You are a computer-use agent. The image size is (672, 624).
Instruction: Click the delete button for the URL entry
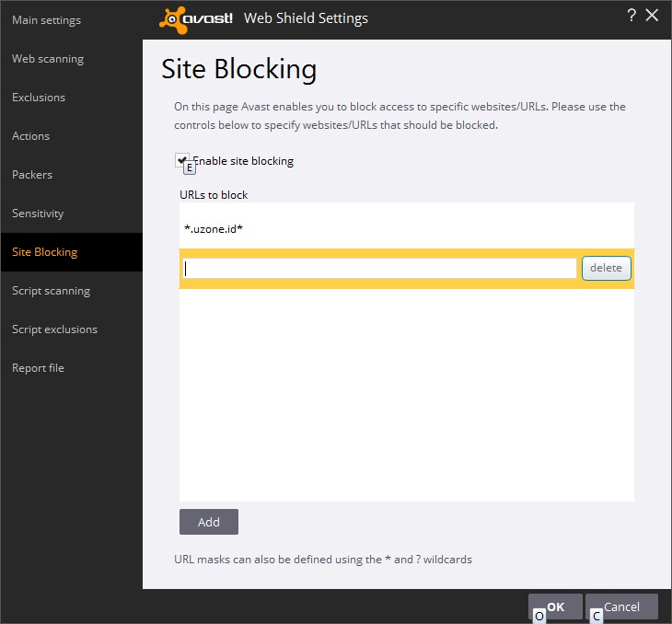[x=606, y=269]
